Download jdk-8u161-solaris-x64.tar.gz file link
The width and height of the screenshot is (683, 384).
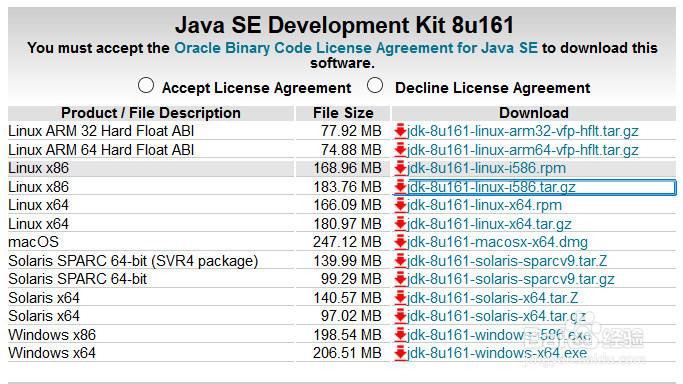tap(496, 316)
